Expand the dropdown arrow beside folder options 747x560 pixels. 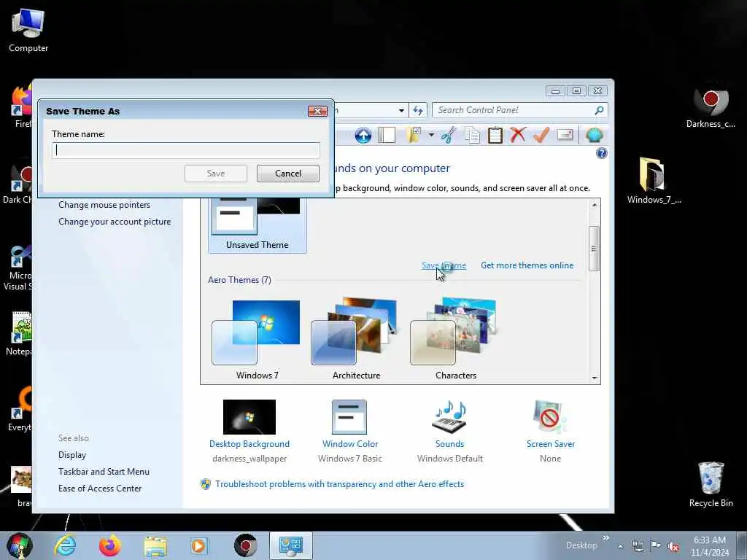(430, 135)
